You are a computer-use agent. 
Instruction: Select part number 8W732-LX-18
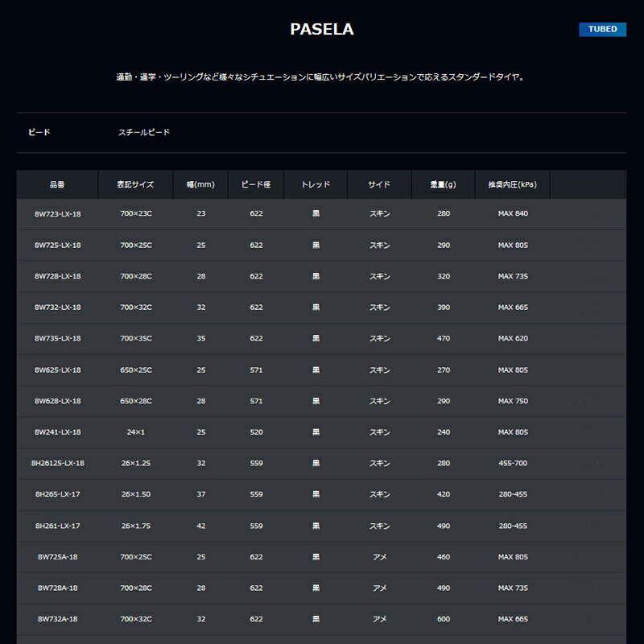click(57, 308)
